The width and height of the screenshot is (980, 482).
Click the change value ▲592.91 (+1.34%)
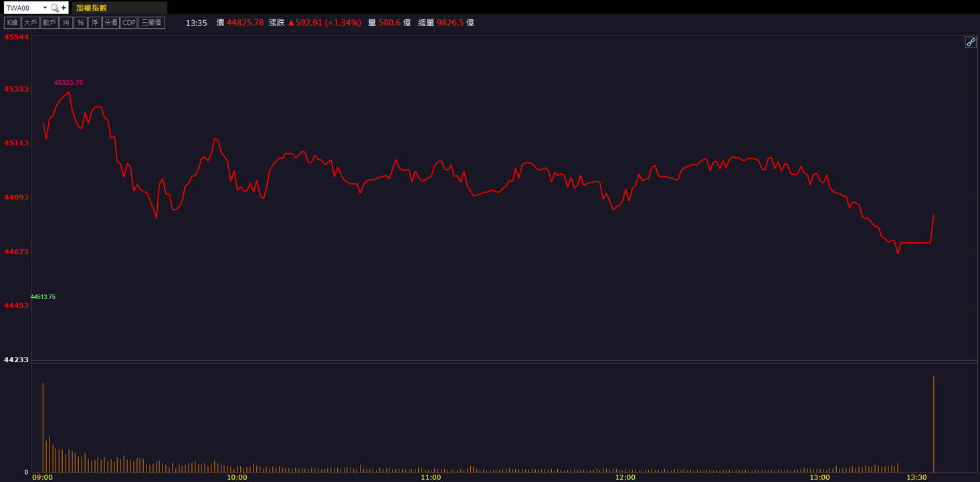click(324, 23)
